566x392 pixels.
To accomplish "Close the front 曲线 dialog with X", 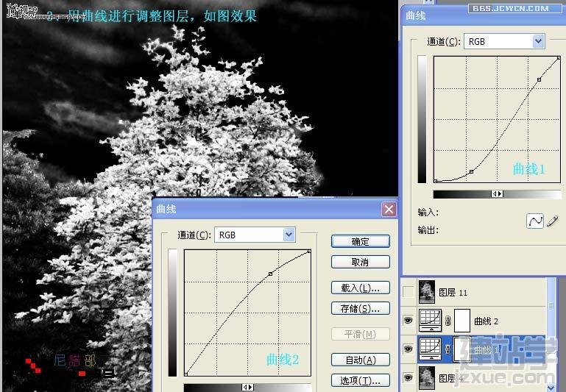I will pyautogui.click(x=389, y=209).
